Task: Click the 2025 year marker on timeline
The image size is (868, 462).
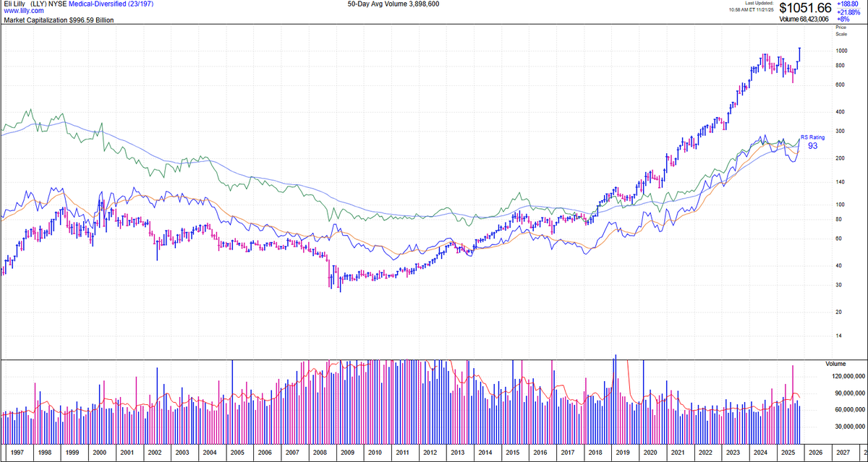Action: 788,452
